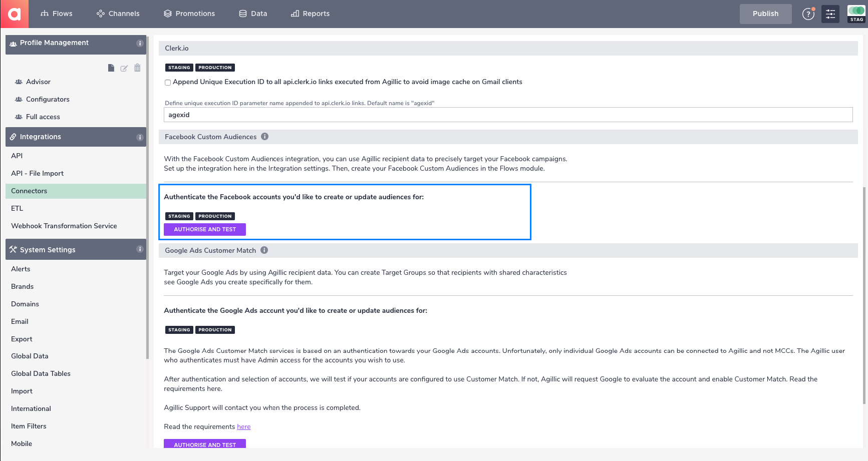868x461 pixels.
Task: Click the delete profile trash icon
Action: (137, 68)
